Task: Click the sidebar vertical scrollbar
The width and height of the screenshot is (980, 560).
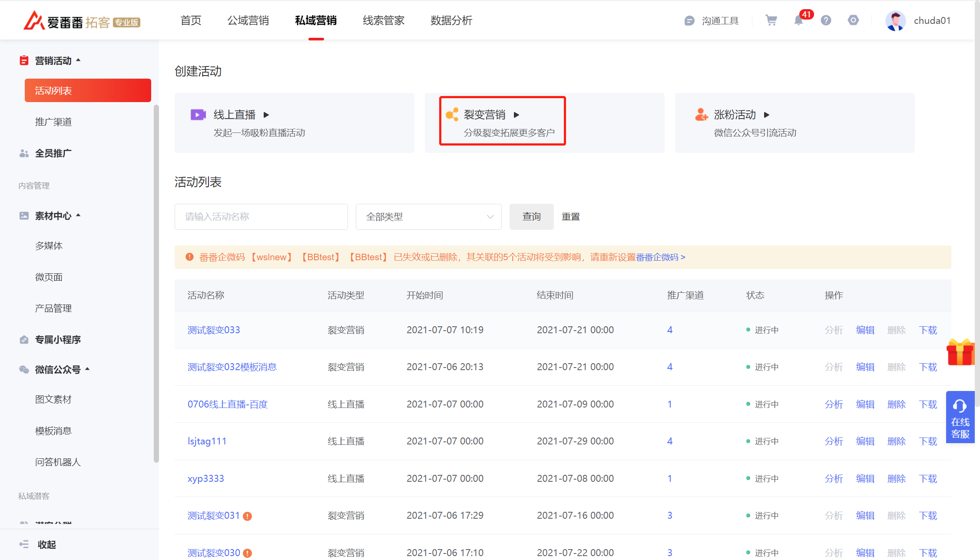Action: (x=156, y=285)
